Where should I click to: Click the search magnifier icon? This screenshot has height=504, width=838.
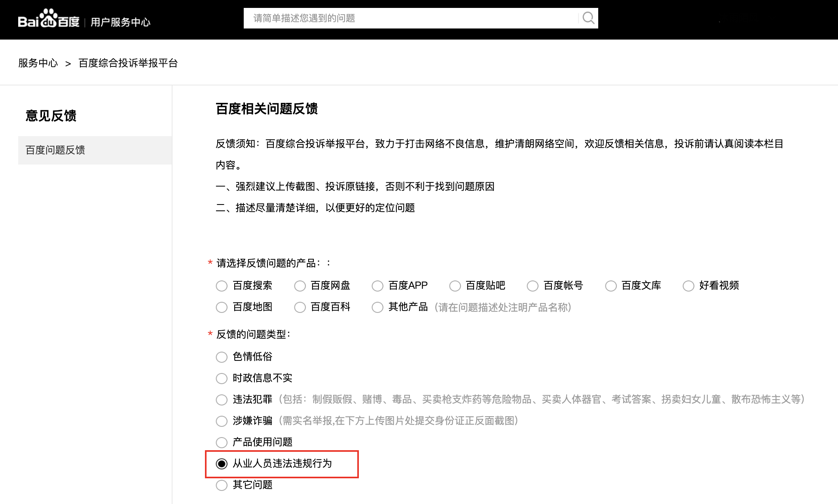coord(588,18)
